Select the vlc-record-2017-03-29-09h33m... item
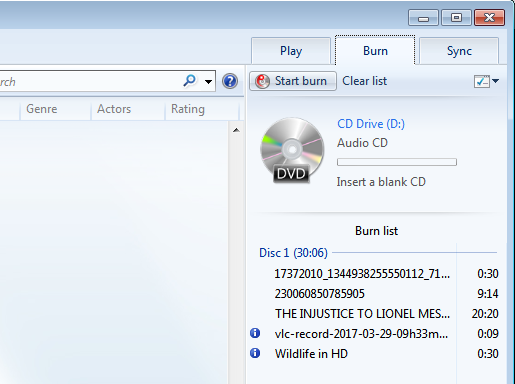 coord(361,334)
